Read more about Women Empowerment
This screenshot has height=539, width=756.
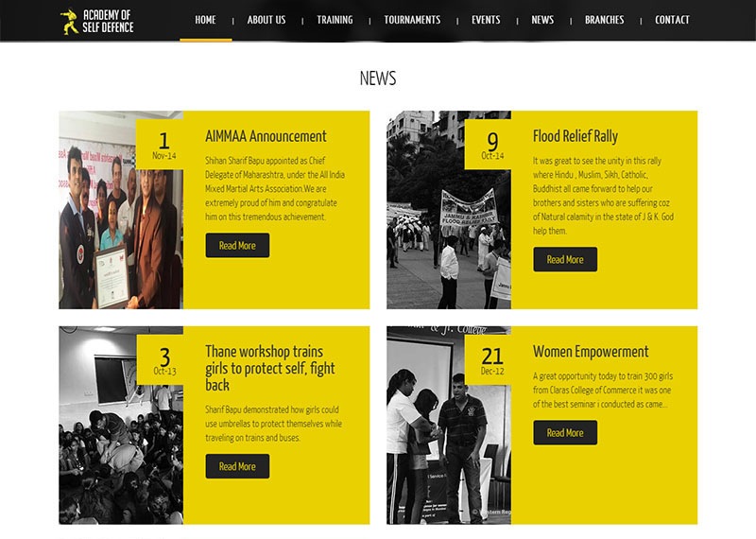pos(565,433)
